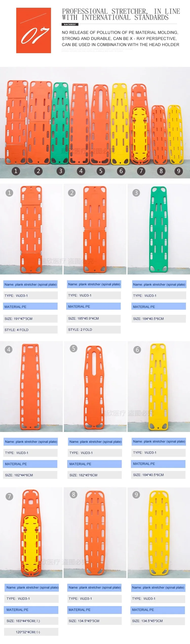The width and height of the screenshot is (190, 644).
Task: Click the number 5 circle in group photo
Action: (101, 171)
